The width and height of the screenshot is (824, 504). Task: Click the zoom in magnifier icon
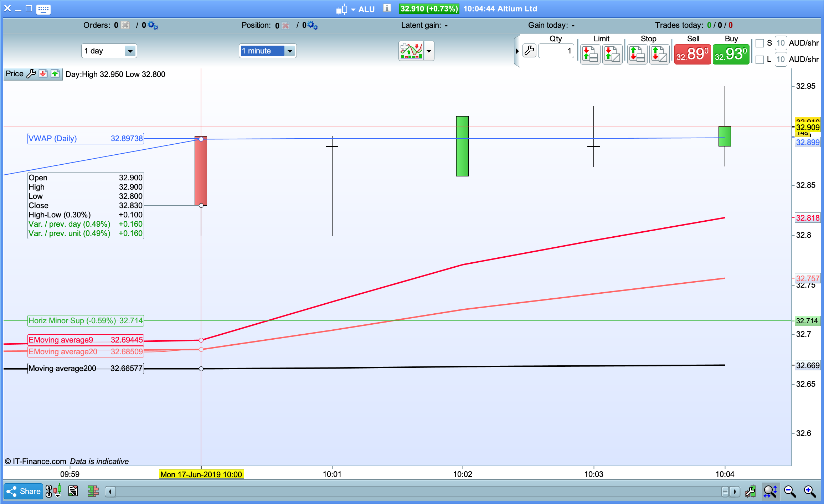pos(810,492)
